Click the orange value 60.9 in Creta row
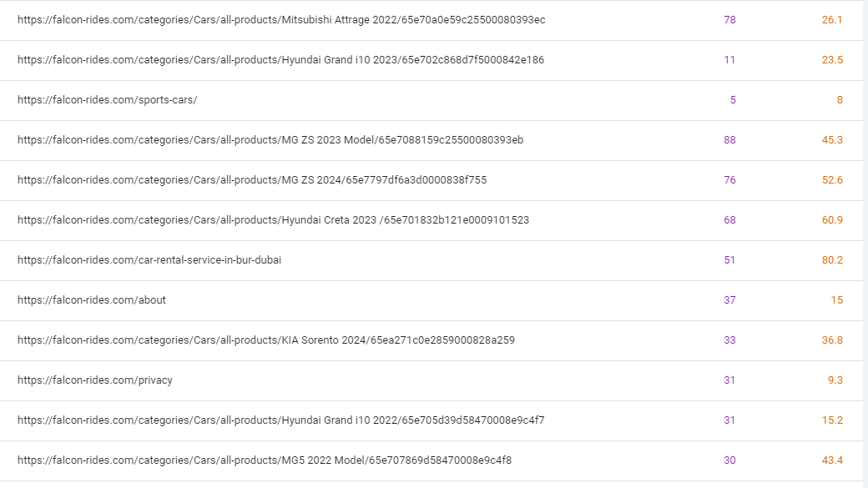This screenshot has height=488, width=868. coord(832,220)
